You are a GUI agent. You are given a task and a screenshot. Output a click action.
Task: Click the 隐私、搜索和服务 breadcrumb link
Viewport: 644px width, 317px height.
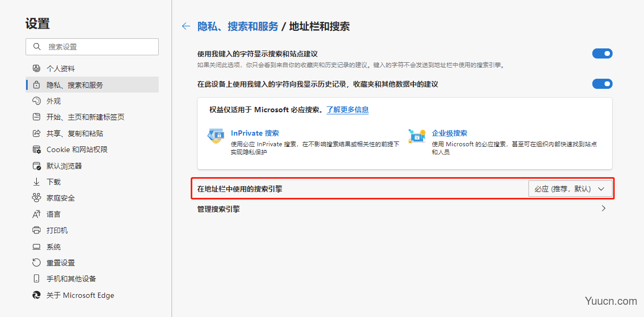point(238,27)
